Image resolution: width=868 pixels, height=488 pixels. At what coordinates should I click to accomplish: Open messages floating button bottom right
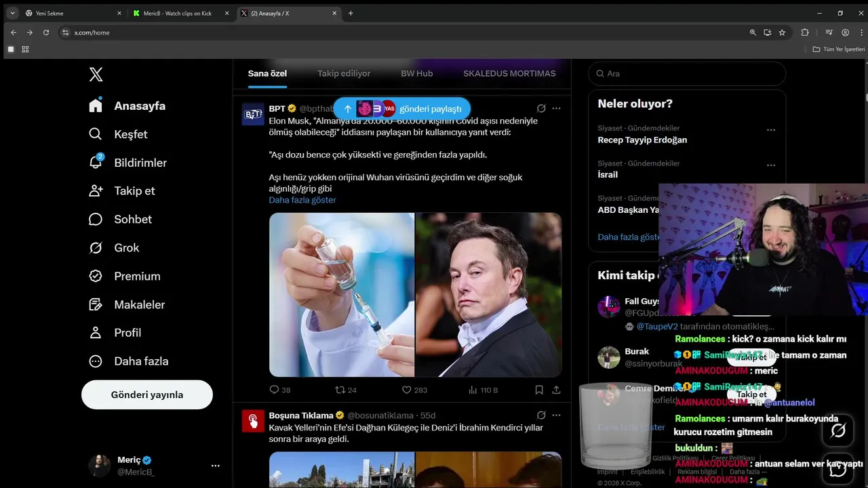(x=838, y=469)
